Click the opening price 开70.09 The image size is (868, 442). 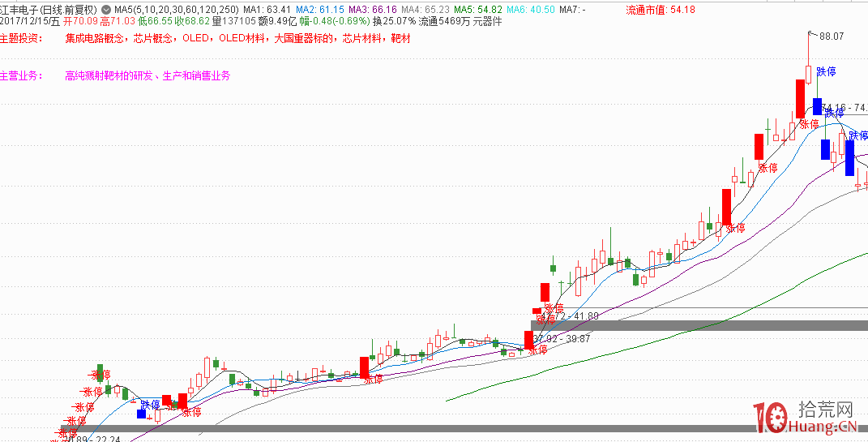[79, 22]
